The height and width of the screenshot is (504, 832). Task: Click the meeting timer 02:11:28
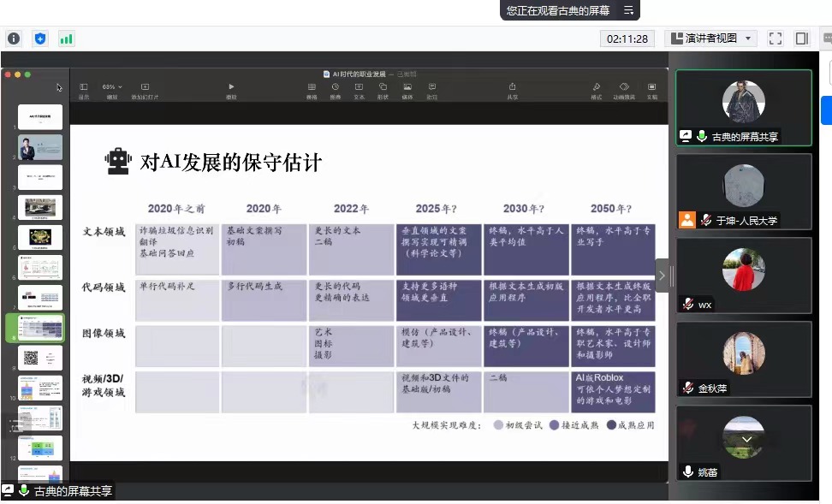click(628, 39)
